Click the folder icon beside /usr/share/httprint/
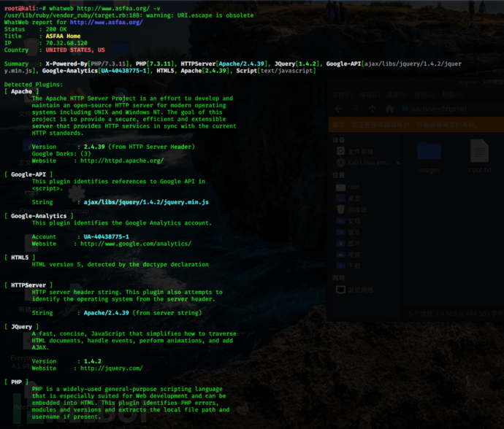504x429 pixels. click(405, 109)
